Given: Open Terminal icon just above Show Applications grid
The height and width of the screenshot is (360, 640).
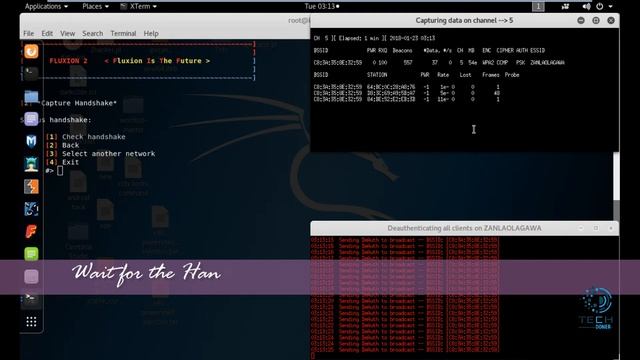Looking at the screenshot, I should click(x=31, y=298).
